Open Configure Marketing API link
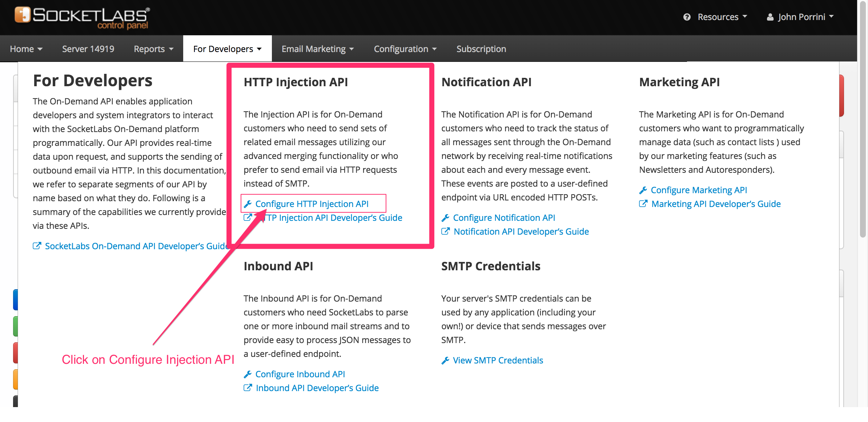 (x=699, y=190)
